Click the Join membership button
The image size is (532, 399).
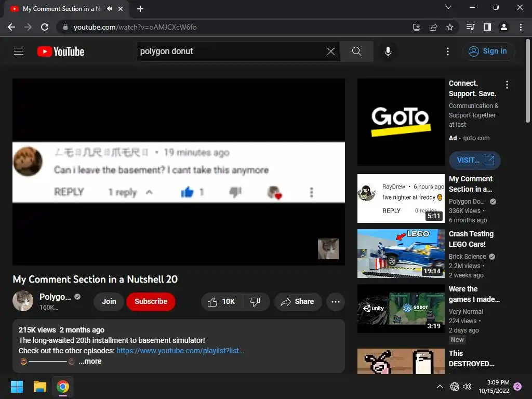[109, 302]
